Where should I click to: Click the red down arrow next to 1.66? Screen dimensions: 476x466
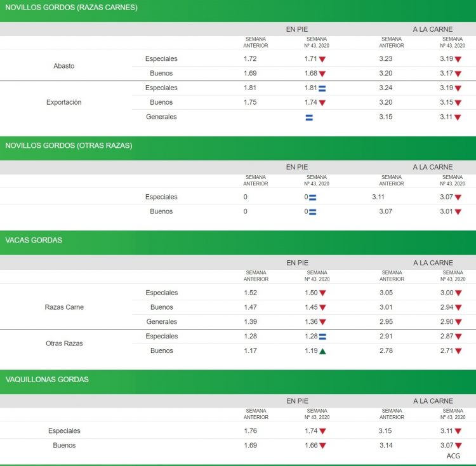322,446
